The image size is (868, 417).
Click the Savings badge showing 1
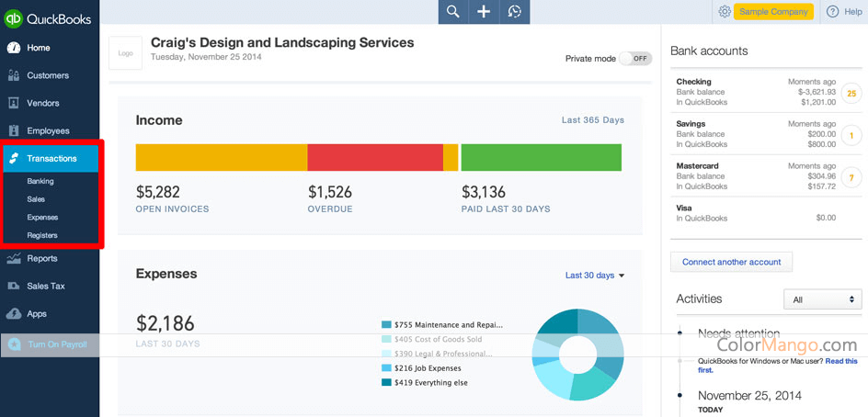851,135
